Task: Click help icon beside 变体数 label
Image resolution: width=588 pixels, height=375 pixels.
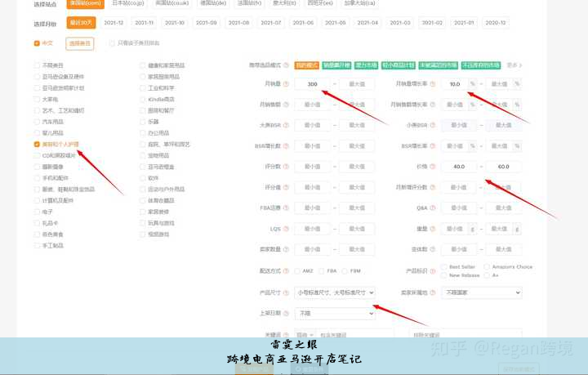Action: tap(432, 249)
